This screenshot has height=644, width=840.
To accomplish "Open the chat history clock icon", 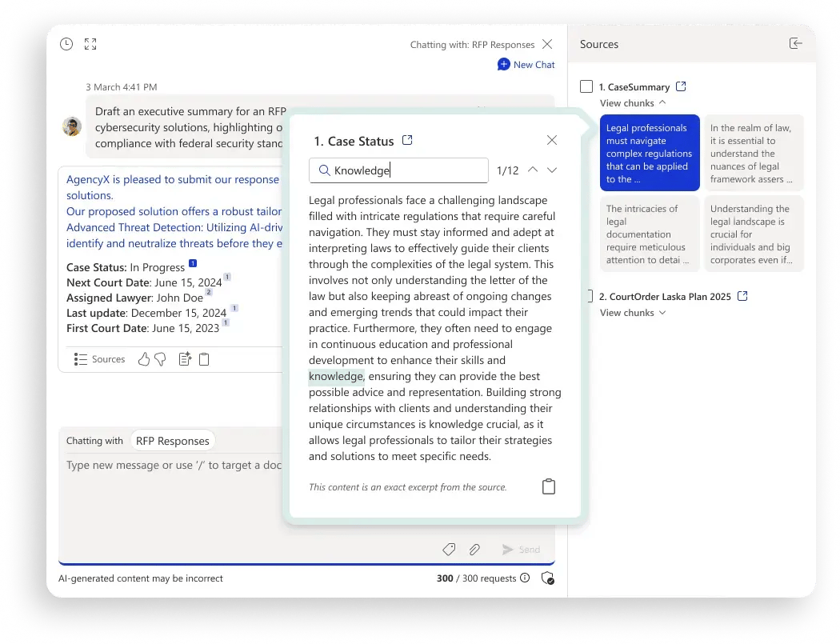I will coord(66,44).
